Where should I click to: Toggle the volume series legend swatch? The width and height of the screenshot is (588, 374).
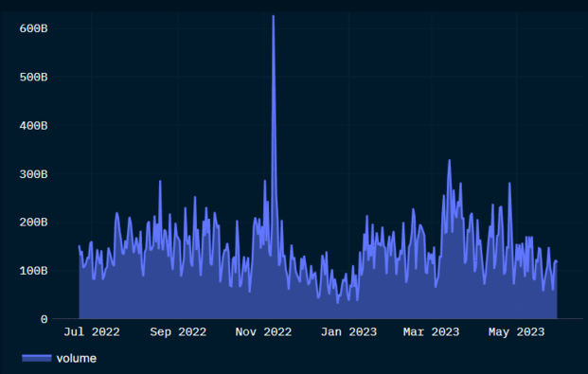[x=36, y=358]
